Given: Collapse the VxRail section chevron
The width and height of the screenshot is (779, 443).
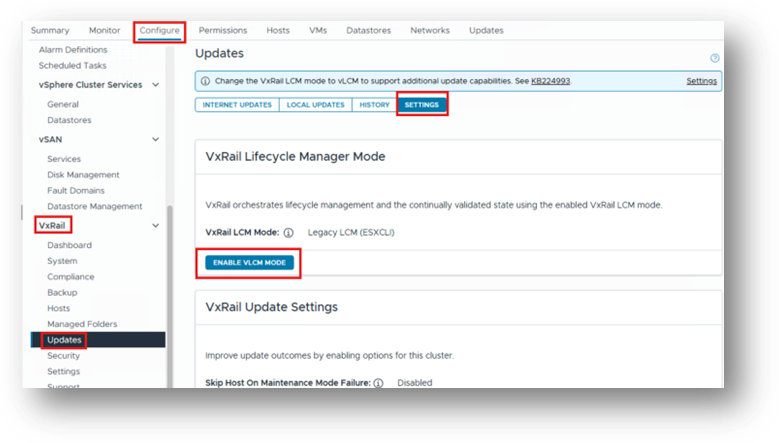Looking at the screenshot, I should [x=156, y=225].
